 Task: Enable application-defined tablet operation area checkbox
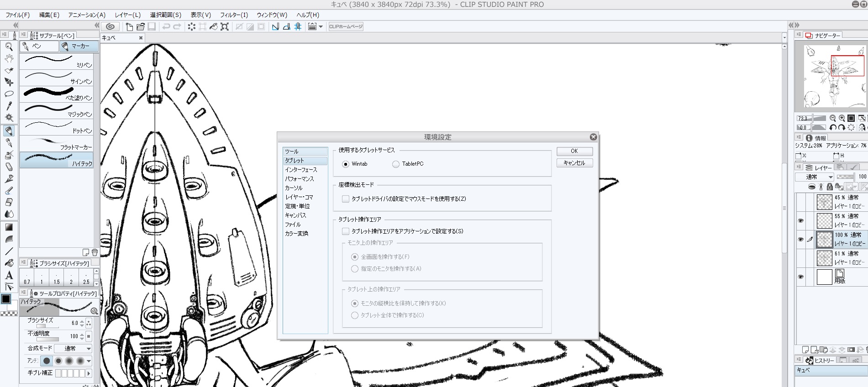(x=346, y=231)
